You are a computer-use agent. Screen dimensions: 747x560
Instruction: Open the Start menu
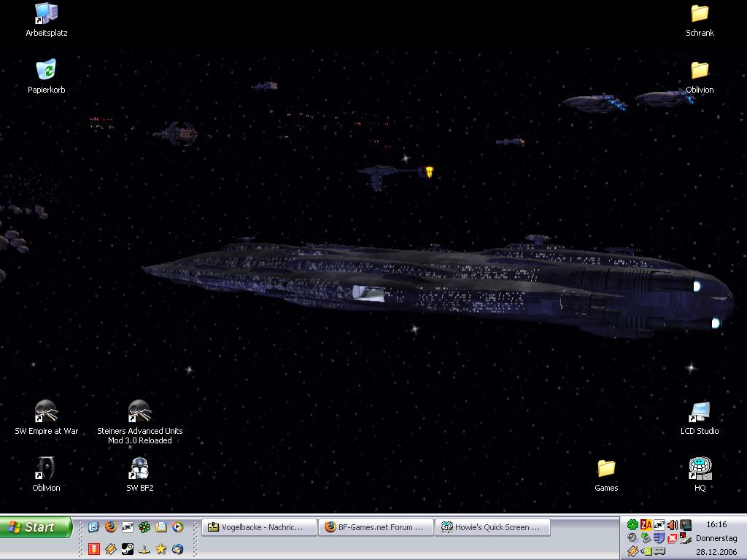[x=36, y=527]
